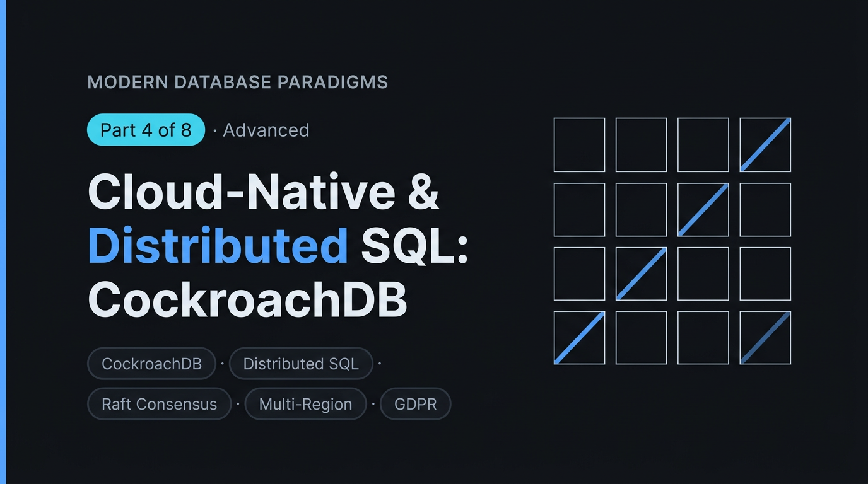The image size is (868, 484).
Task: Click the blue word "Distributed" in title
Action: pos(218,245)
